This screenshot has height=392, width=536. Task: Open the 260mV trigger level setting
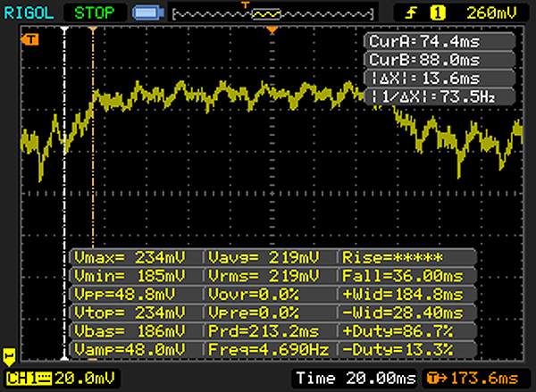pos(490,13)
